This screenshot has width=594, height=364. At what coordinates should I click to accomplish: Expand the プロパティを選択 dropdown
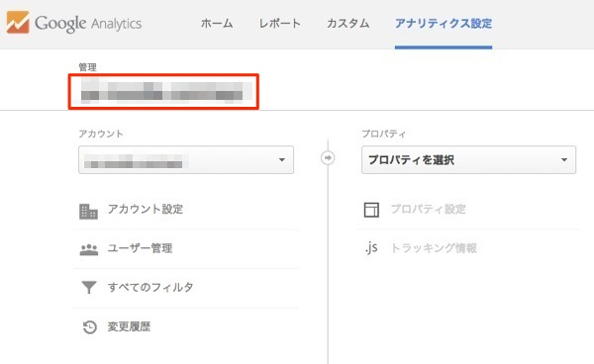[468, 159]
